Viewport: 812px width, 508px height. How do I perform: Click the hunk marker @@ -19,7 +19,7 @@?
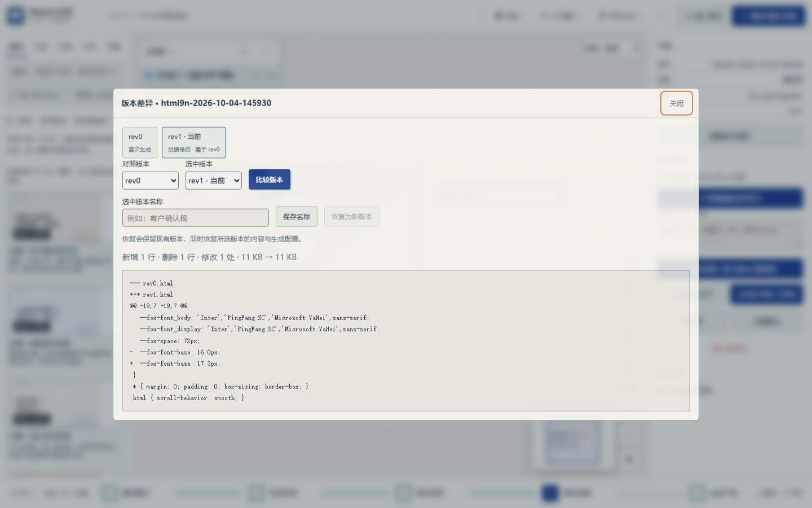pos(158,306)
